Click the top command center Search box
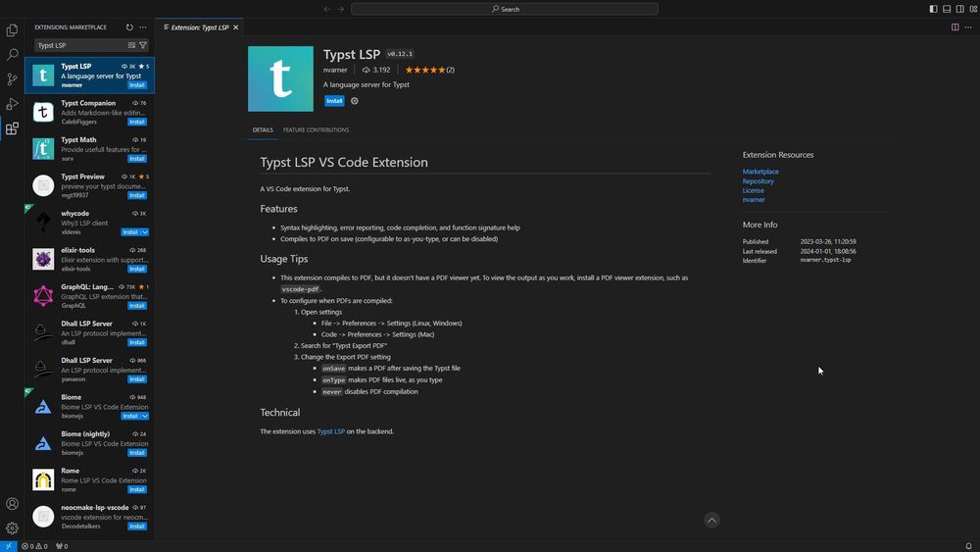 click(505, 9)
